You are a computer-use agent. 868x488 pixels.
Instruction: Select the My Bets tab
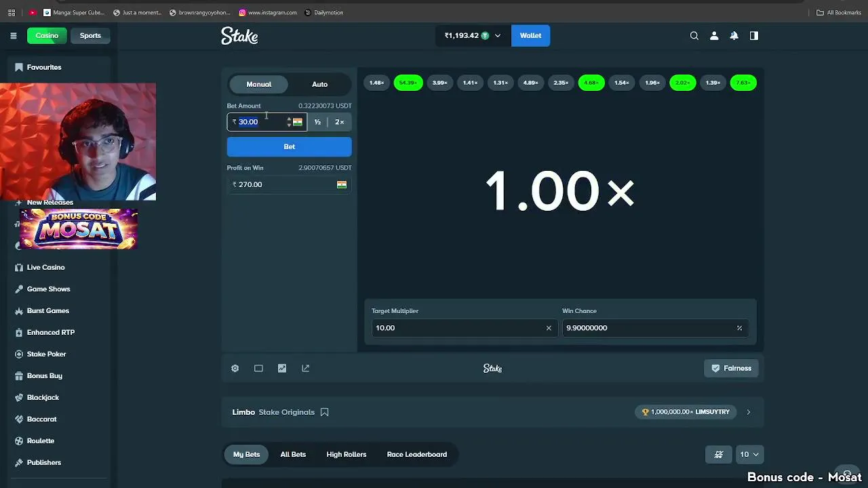[x=246, y=454]
